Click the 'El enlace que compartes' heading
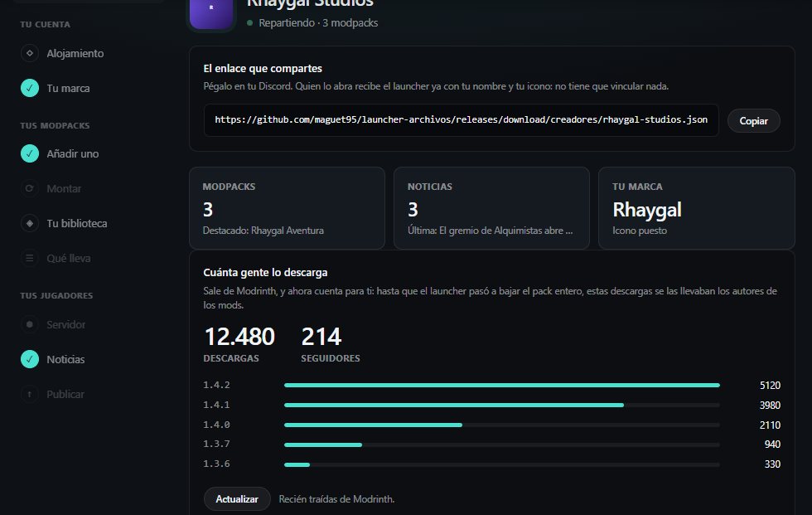This screenshot has height=515, width=812. click(x=263, y=68)
